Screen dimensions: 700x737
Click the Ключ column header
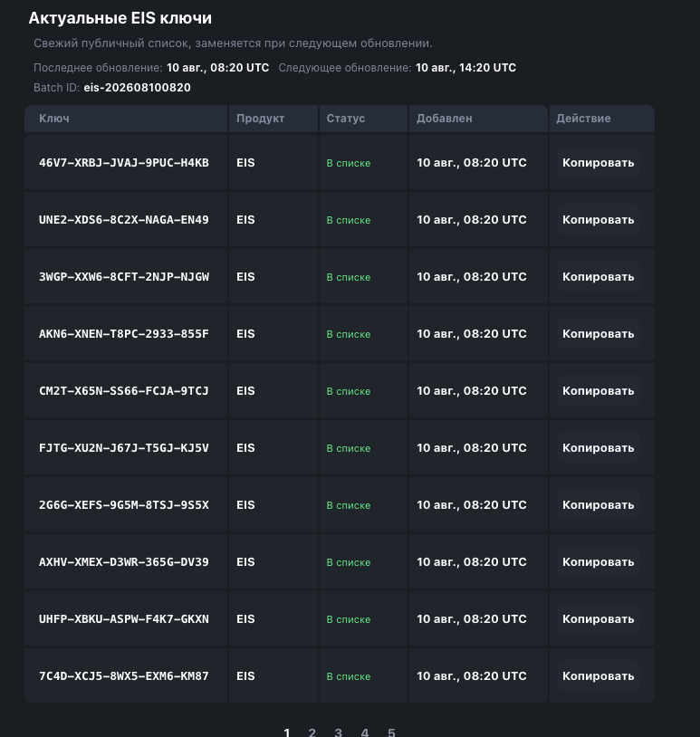(x=126, y=119)
